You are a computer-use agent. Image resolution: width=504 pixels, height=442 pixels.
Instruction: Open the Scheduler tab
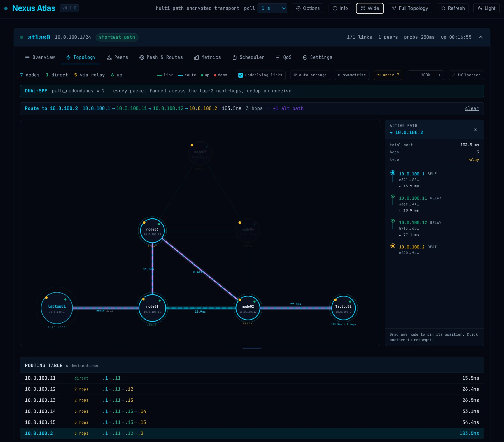click(x=248, y=57)
